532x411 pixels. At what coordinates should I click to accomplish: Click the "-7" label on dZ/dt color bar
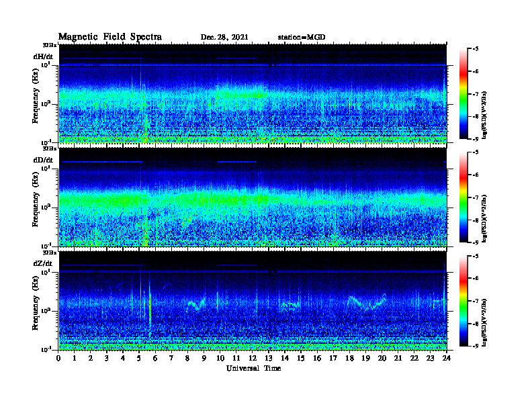[x=475, y=301]
